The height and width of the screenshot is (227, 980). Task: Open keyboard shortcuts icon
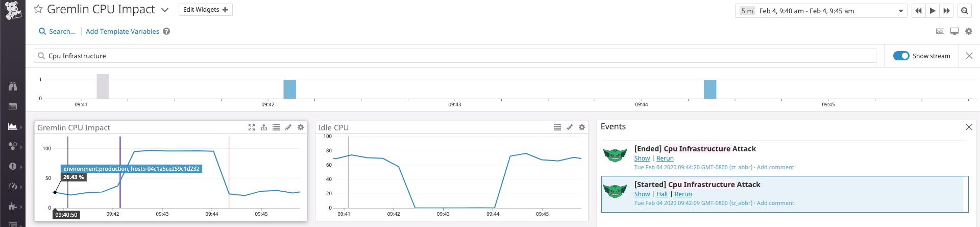(x=940, y=31)
